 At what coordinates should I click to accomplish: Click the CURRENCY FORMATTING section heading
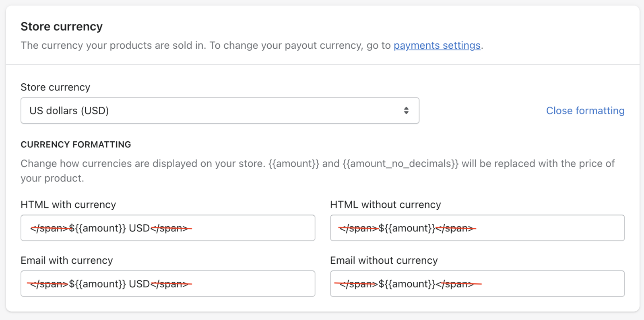[76, 145]
